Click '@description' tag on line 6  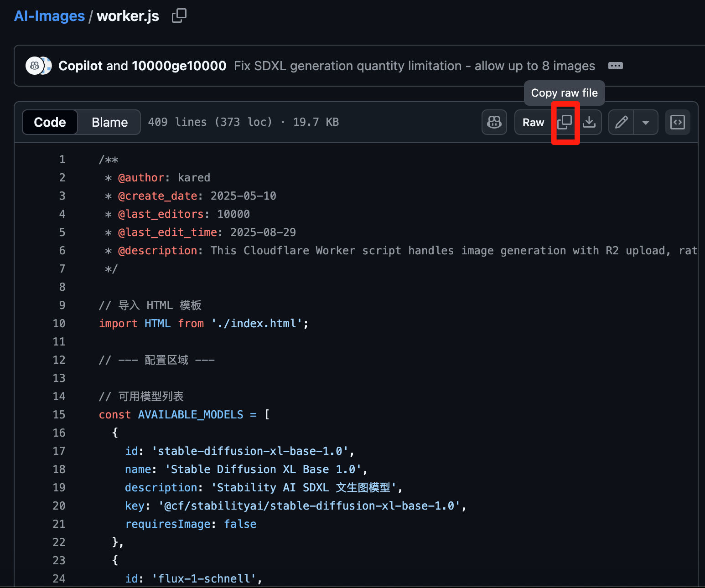click(x=157, y=251)
